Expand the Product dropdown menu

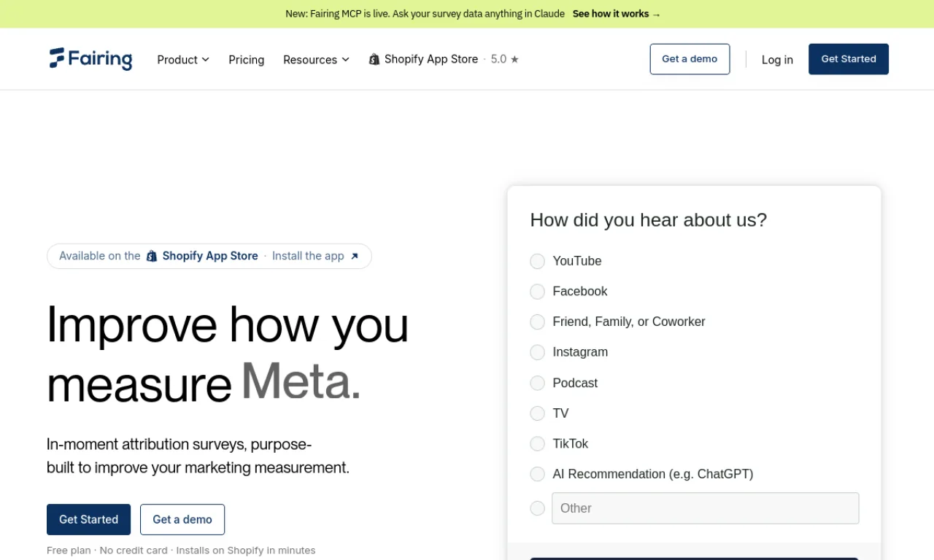183,60
